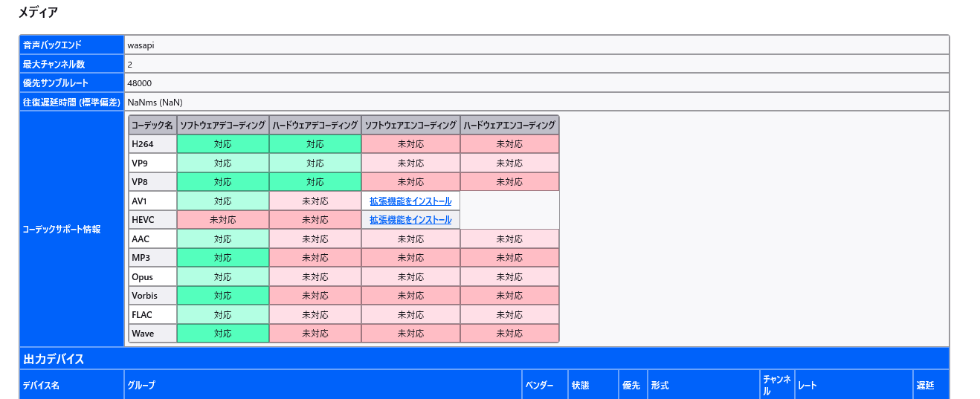
Task: Click HEVC software decoding 未対応 cell
Action: 223,220
